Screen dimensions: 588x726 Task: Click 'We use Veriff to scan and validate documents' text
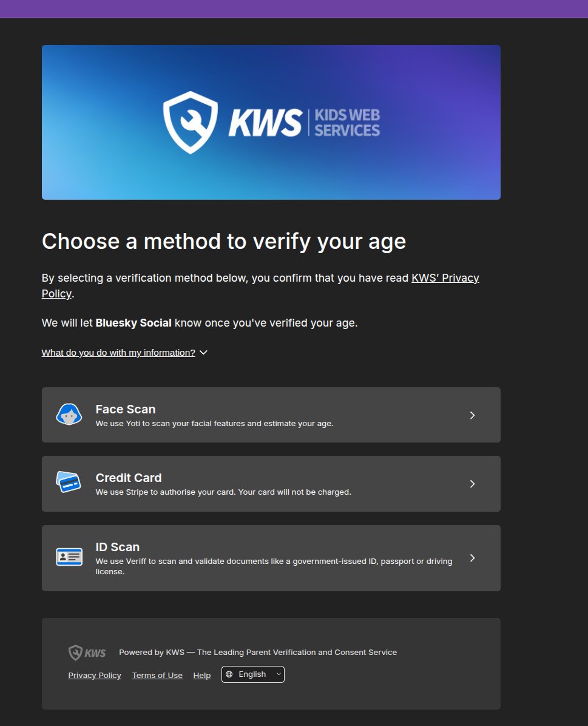point(274,566)
